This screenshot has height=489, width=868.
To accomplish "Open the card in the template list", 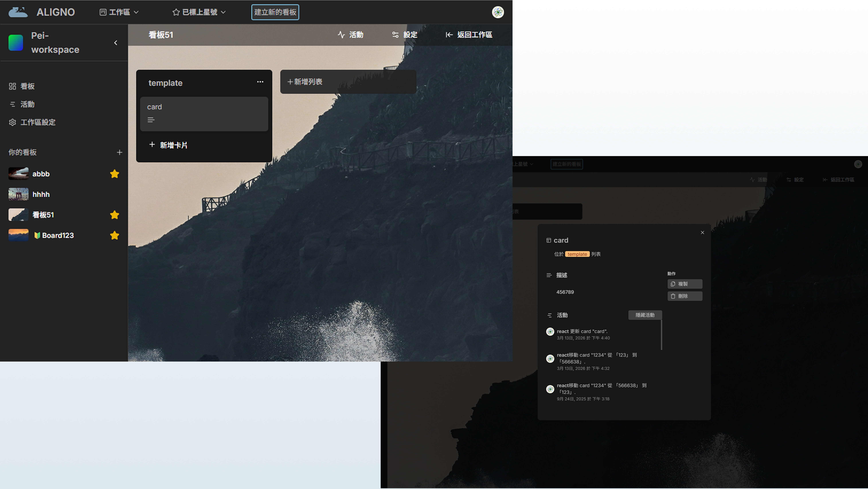I will (x=204, y=114).
